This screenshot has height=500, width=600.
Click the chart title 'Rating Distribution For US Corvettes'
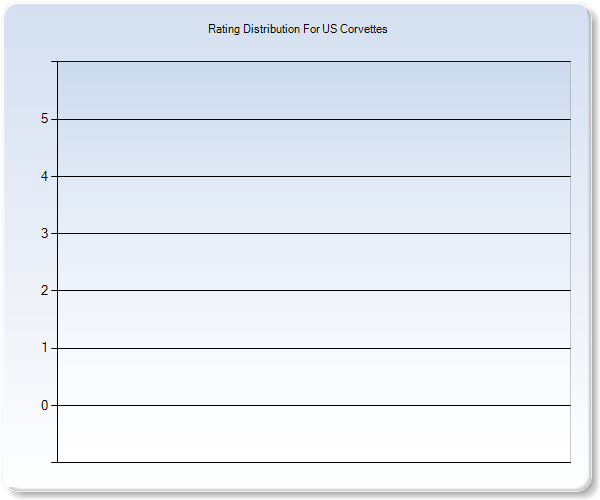tap(297, 29)
